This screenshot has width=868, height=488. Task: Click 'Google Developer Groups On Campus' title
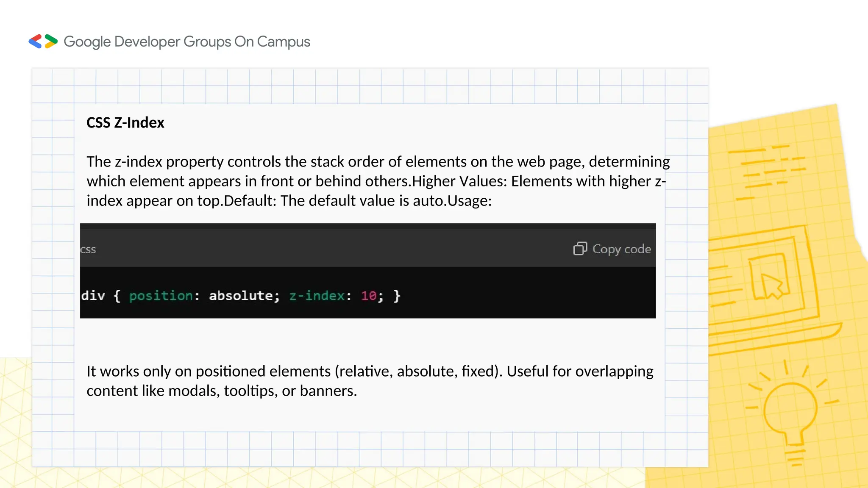(x=187, y=42)
